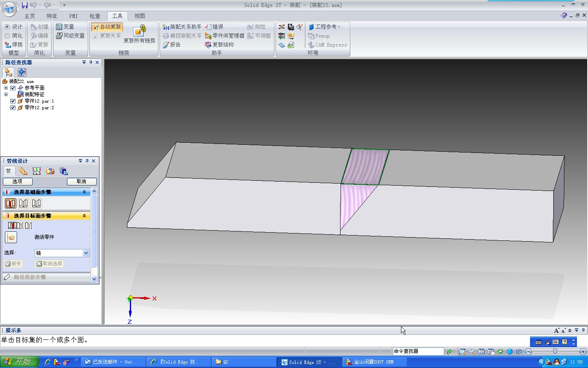The height and width of the screenshot is (368, 588).
Task: Open the 同级变量 peer variables tool
Action: (x=70, y=36)
